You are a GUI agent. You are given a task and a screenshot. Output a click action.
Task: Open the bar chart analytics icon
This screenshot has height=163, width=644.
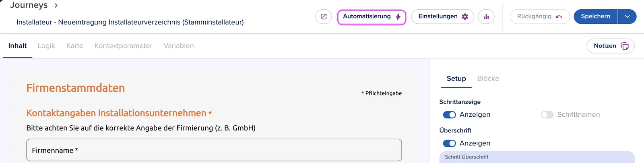click(486, 17)
